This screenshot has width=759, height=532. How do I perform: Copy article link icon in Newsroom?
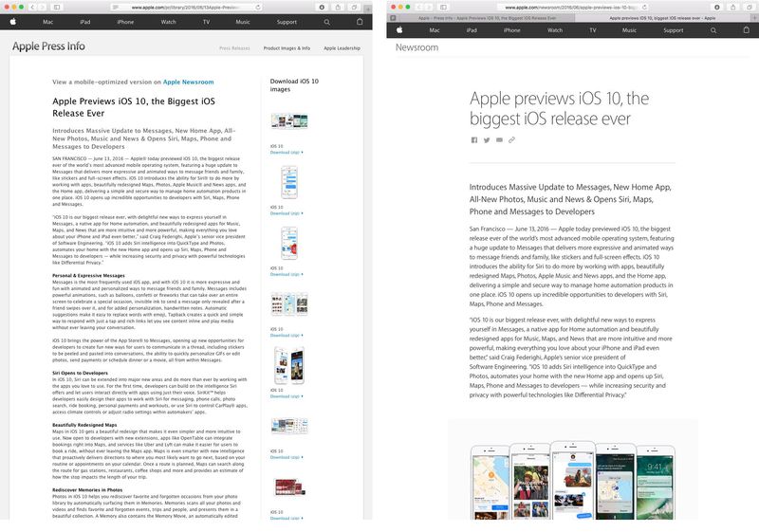coord(511,140)
